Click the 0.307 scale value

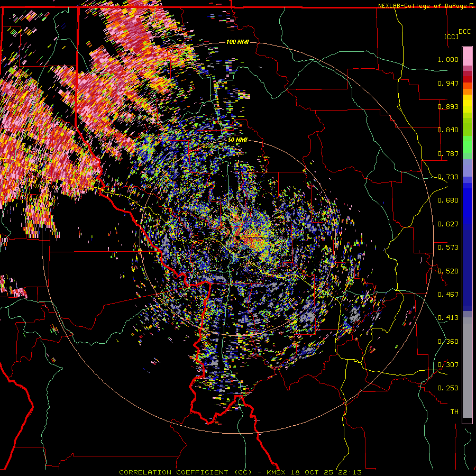448,365
